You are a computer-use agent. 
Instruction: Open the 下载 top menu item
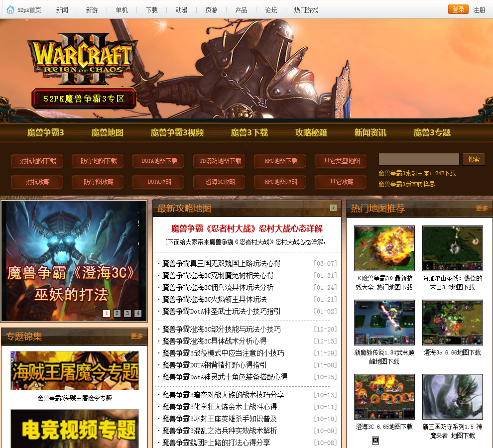click(x=151, y=10)
